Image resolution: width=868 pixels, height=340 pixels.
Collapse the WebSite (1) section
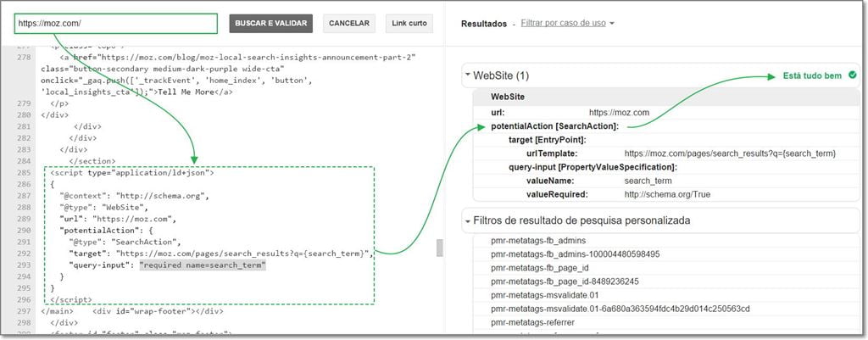[468, 75]
